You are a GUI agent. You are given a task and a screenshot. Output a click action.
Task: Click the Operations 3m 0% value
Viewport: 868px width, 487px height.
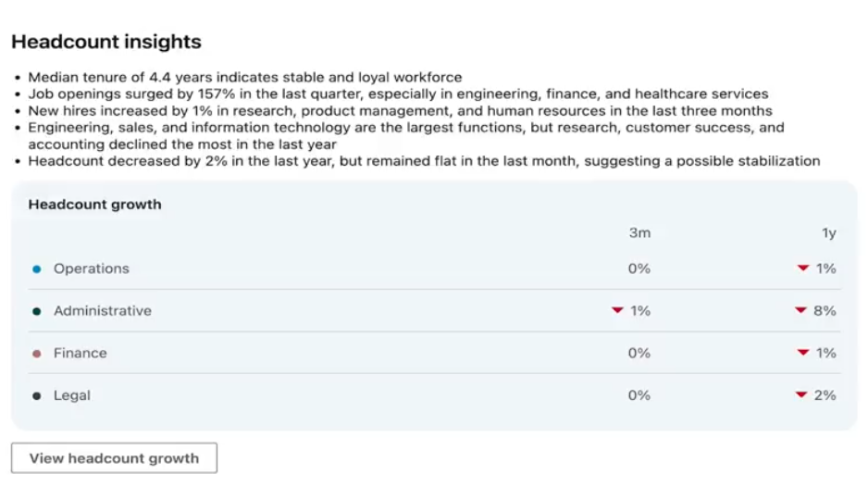click(639, 268)
